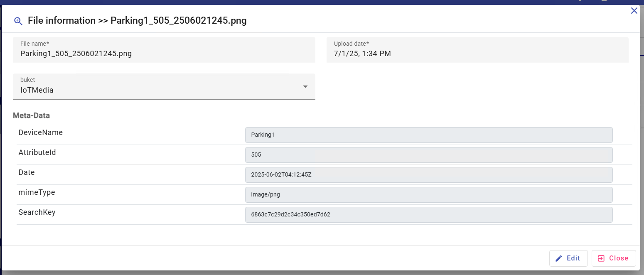
Task: Click the exit icon on Close button
Action: (x=601, y=258)
